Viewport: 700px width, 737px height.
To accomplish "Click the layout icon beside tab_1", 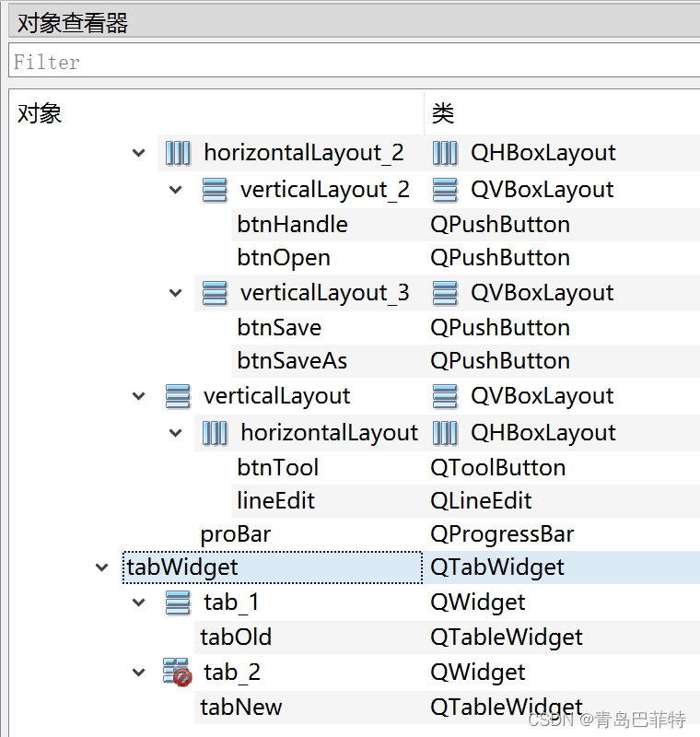I will click(178, 602).
